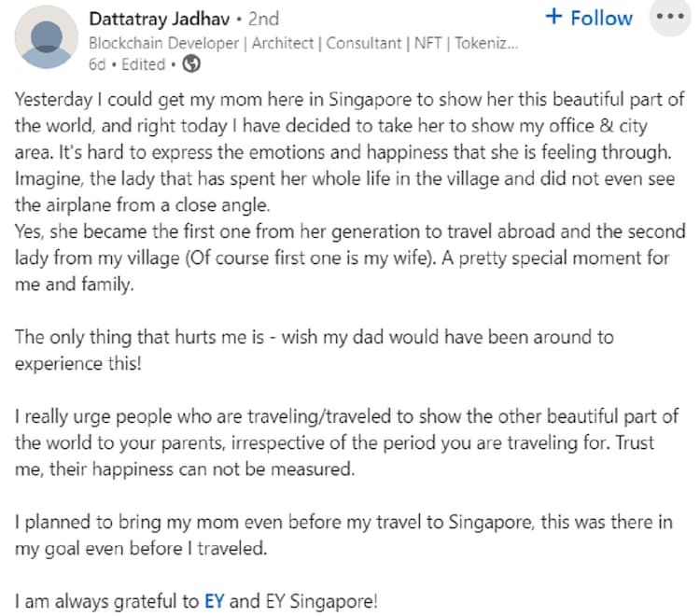Open the blue EY company link
Screen dimensions: 700x616
point(214,601)
